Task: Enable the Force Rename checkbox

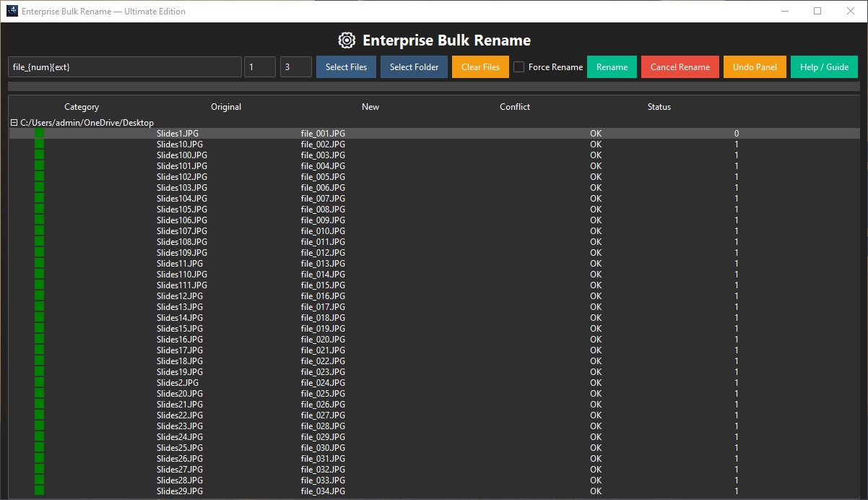Action: [518, 66]
